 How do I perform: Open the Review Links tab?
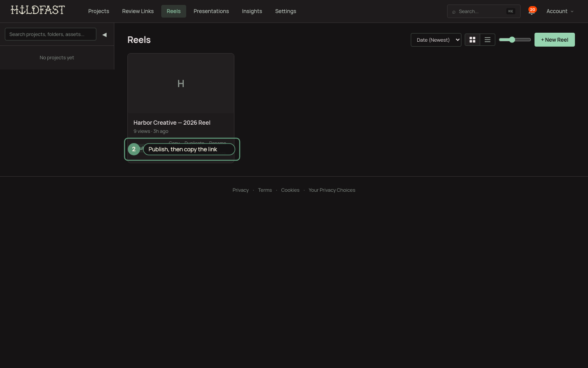pos(138,11)
